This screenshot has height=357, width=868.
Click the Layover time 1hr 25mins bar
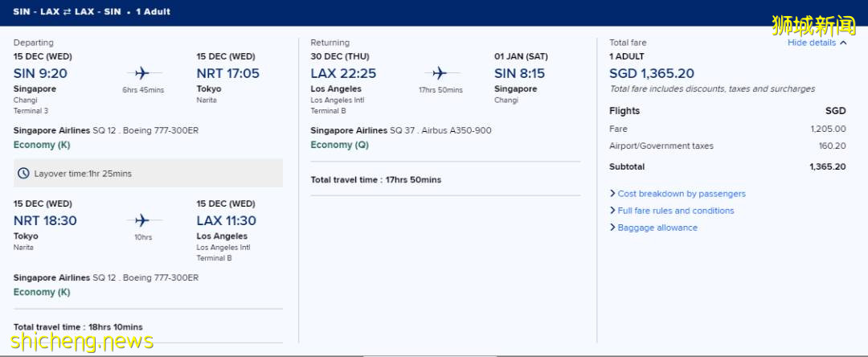(148, 174)
